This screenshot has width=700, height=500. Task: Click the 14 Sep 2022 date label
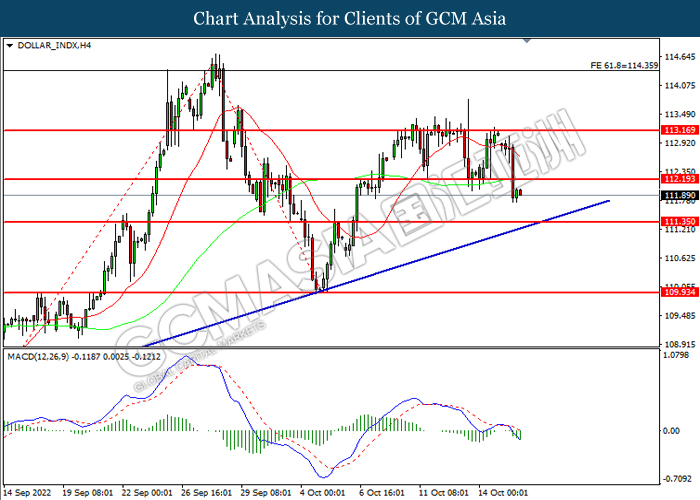tap(27, 493)
